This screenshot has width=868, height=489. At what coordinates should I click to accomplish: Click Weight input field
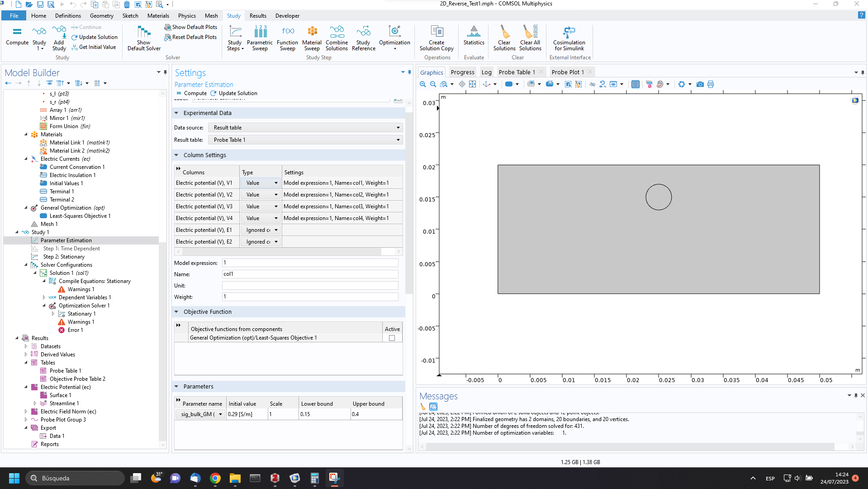(310, 297)
